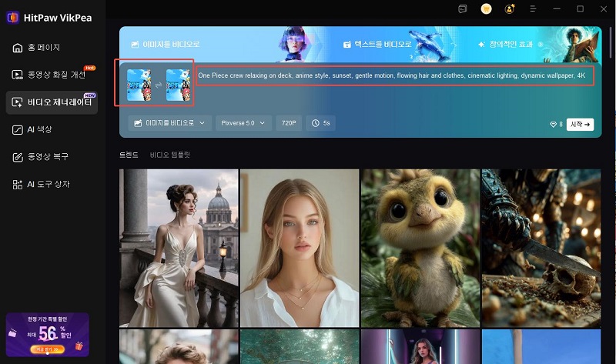Image resolution: width=616 pixels, height=364 pixels.
Task: Select 비디오 제너레이터 in sidebar
Action: 52,102
